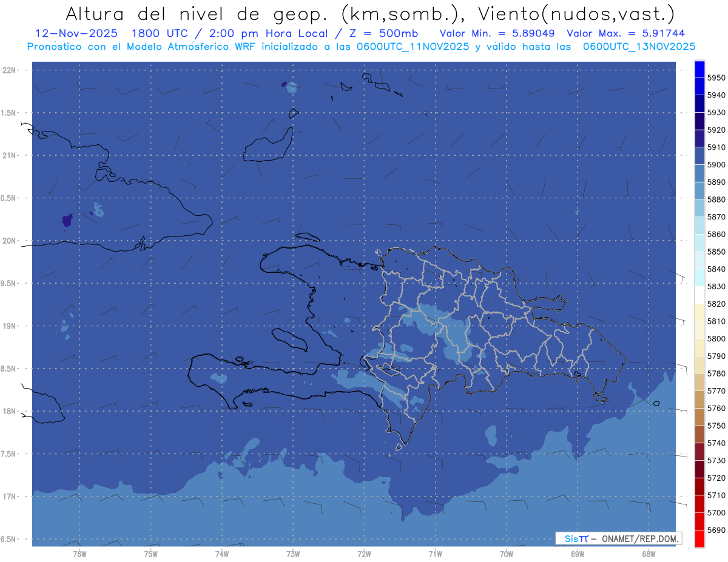Click the '0600UTC_13NOV2025' valid-until time
This screenshot has height=562, width=728.
pos(639,46)
